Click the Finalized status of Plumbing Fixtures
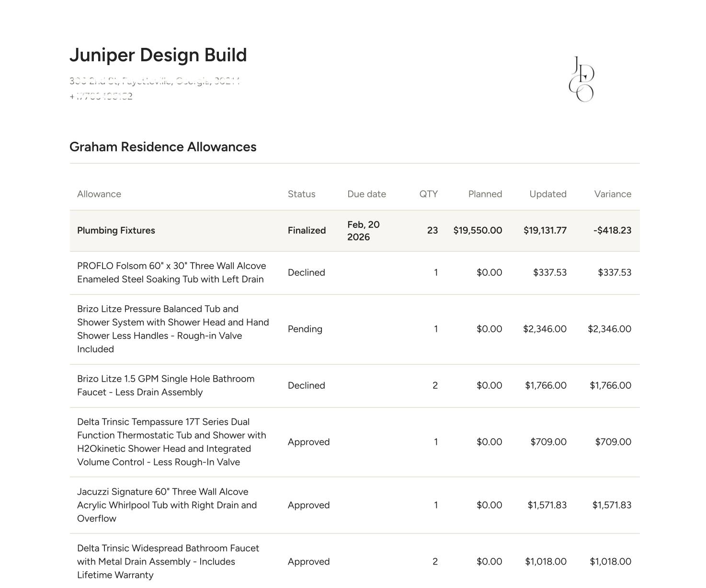This screenshot has height=588, width=706. pyautogui.click(x=307, y=230)
